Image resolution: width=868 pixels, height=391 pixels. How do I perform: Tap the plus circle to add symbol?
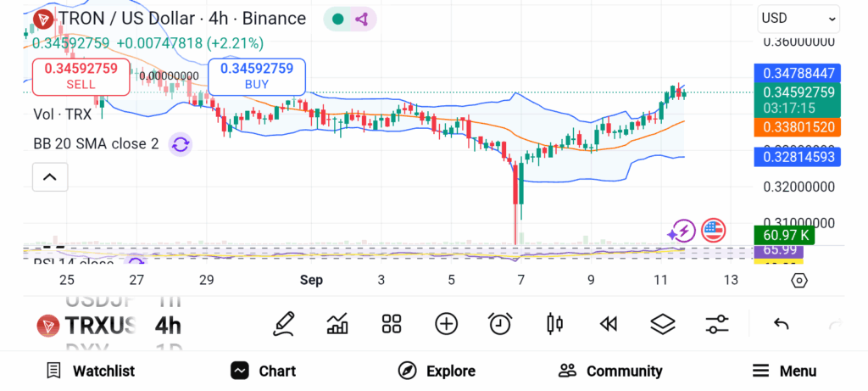coord(446,323)
